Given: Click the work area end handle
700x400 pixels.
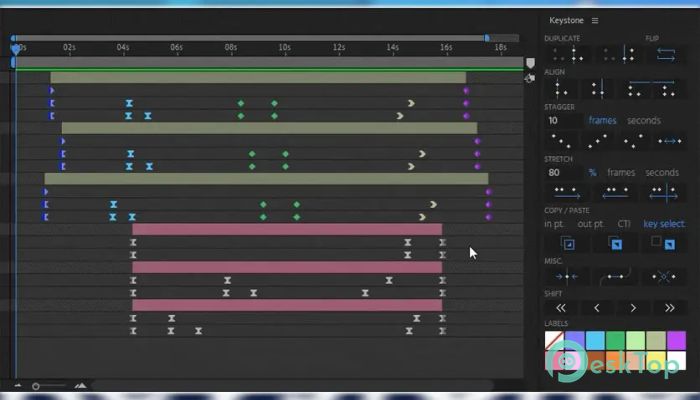Looking at the screenshot, I should [487, 38].
